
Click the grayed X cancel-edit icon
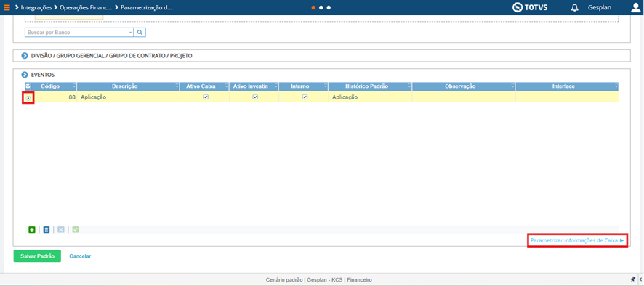click(61, 230)
